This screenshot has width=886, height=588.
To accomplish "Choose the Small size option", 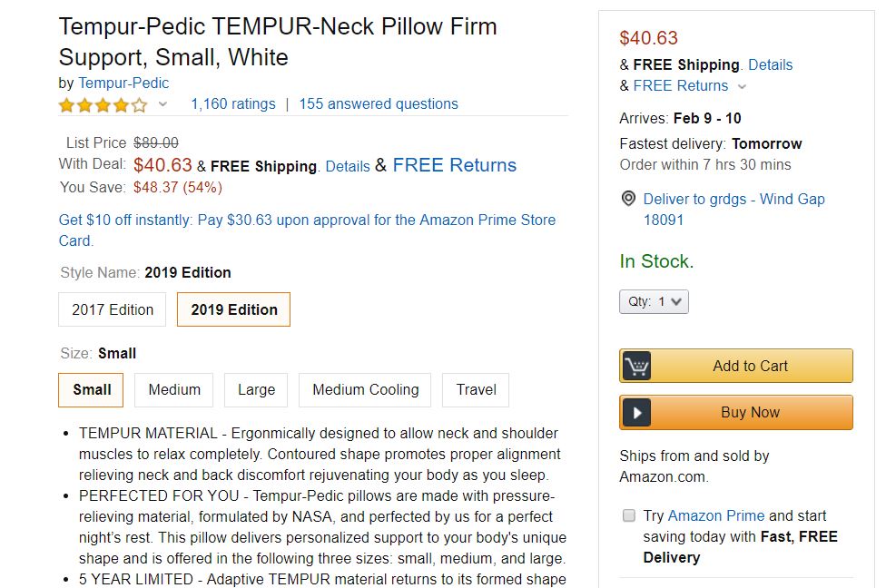I will (x=92, y=390).
